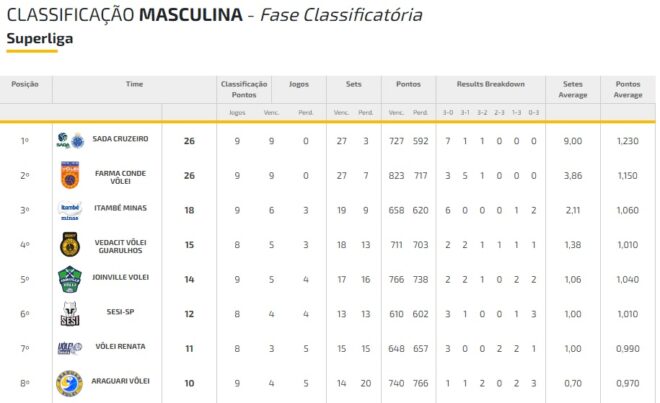Click the Vôlei Renata team logo
Viewport: 660px width, 403px height.
[69, 348]
